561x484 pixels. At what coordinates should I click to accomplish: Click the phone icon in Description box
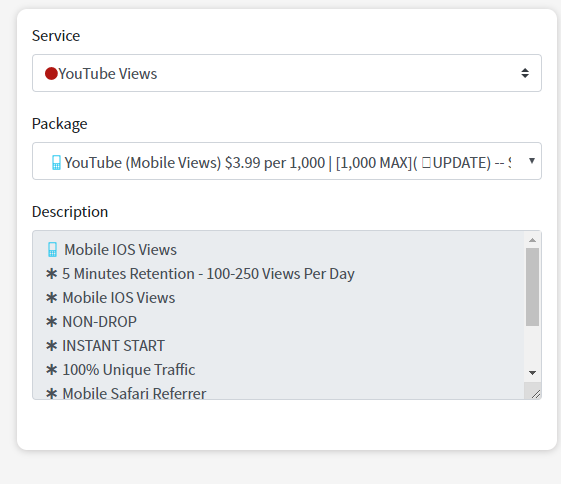[x=52, y=249]
